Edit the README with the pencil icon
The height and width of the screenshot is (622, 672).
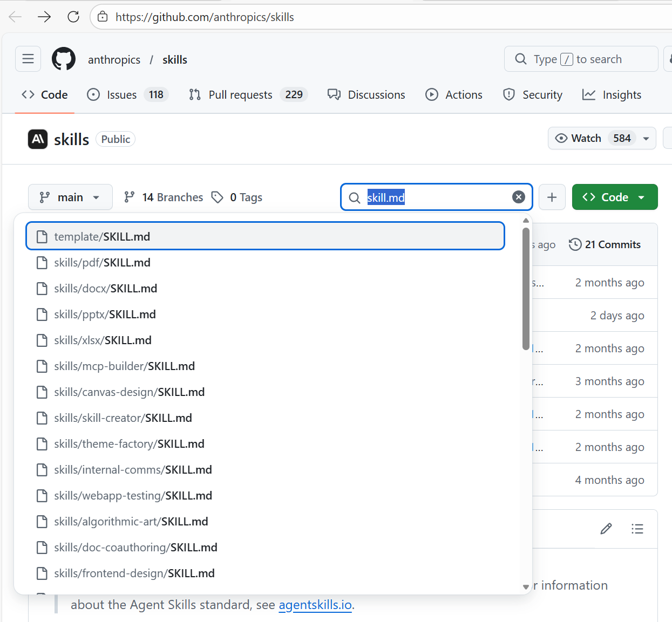tap(606, 529)
